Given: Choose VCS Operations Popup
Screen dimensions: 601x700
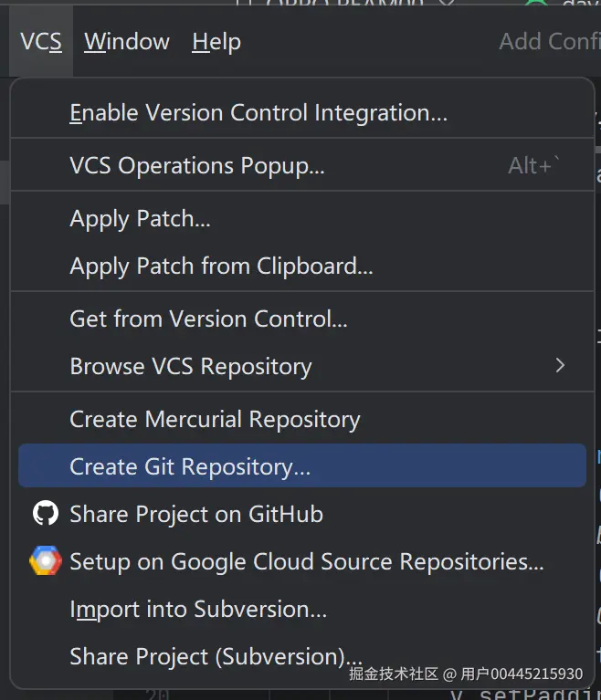Looking at the screenshot, I should pos(197,166).
